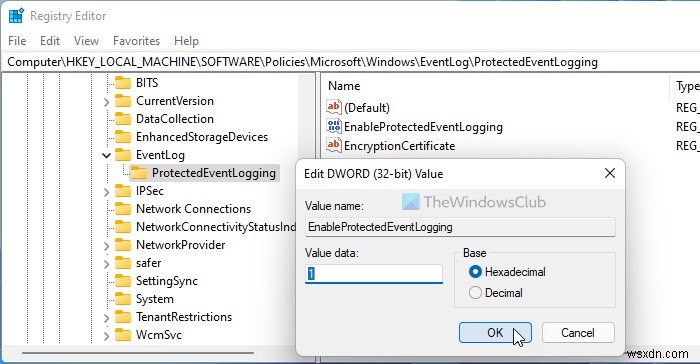Open the Help menu
The width and height of the screenshot is (700, 364).
(186, 41)
